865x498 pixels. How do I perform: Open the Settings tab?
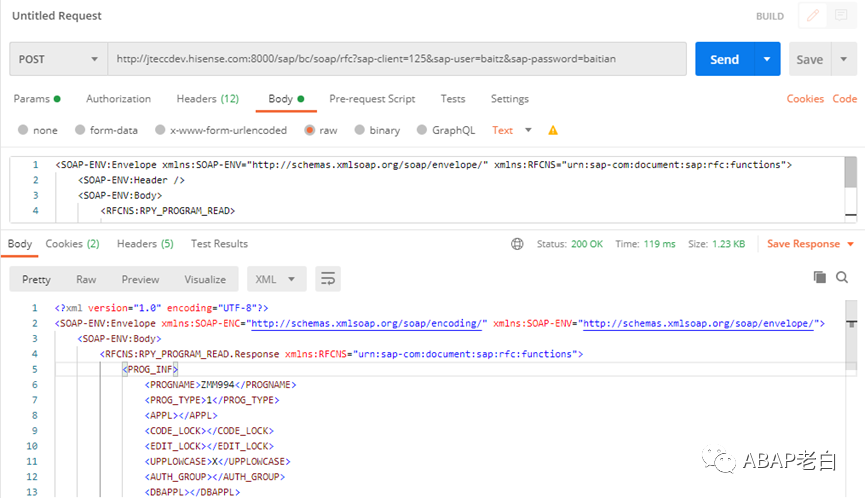(510, 99)
